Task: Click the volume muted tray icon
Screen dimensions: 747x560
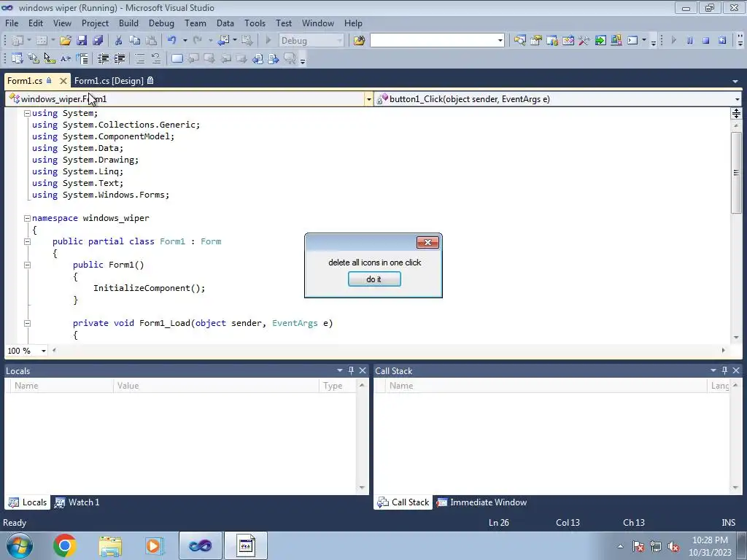Action: point(673,546)
